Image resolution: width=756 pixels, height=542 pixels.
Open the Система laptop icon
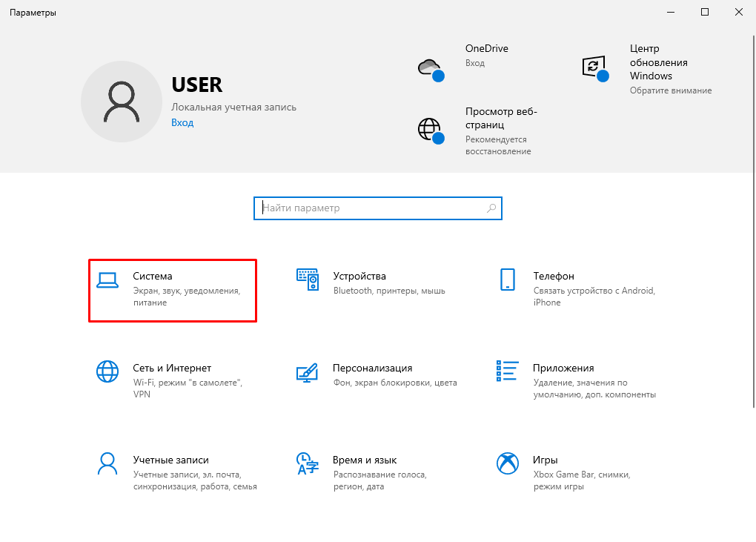[x=107, y=280]
